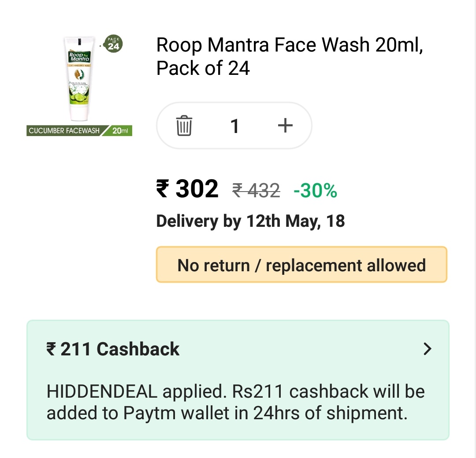
Task: Tap the Delivery by 12th May, 18 text
Action: [250, 221]
